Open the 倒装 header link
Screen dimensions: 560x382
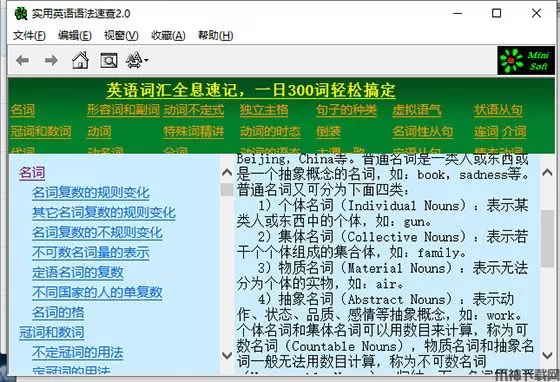[328, 131]
